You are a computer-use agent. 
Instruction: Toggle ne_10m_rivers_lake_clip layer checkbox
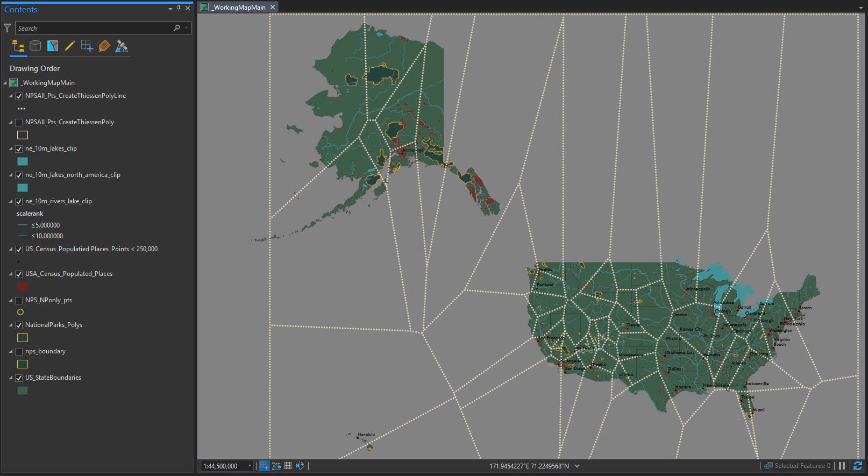coord(19,202)
